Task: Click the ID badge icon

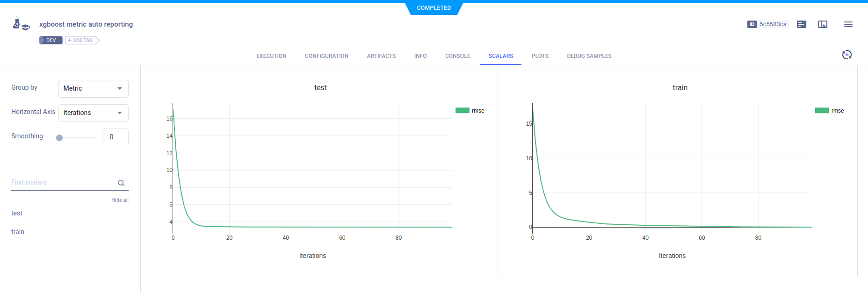Action: click(x=752, y=24)
